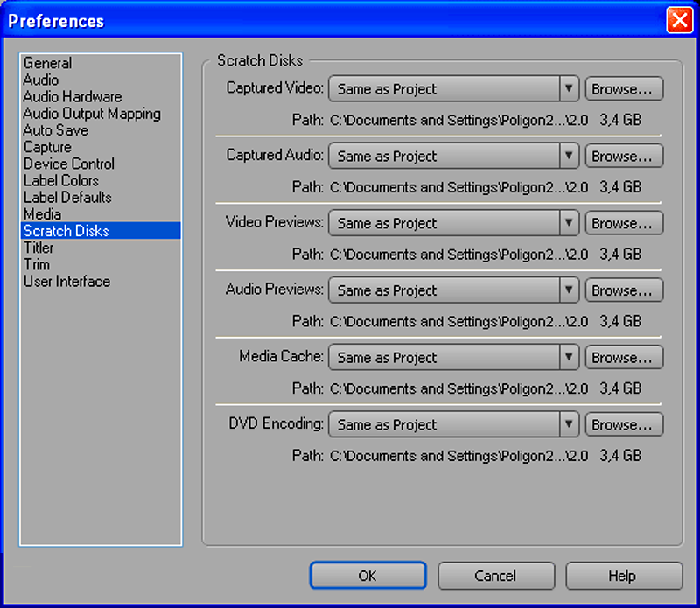Open the Captured Audio location dropdown
Screen dimensions: 700x608
pyautogui.click(x=453, y=156)
